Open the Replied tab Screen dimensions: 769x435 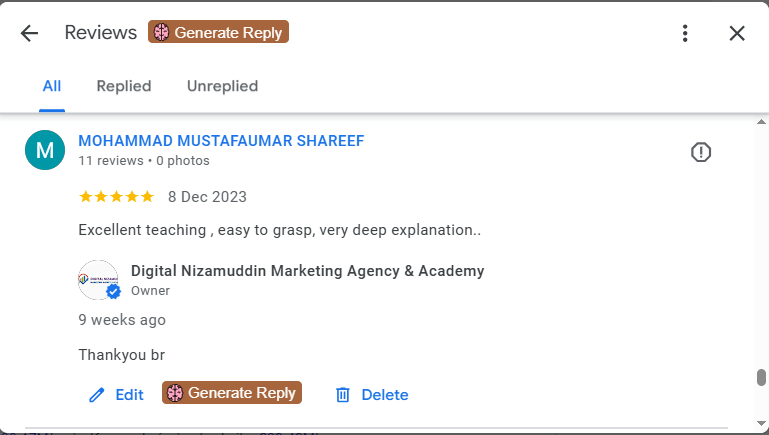point(124,86)
